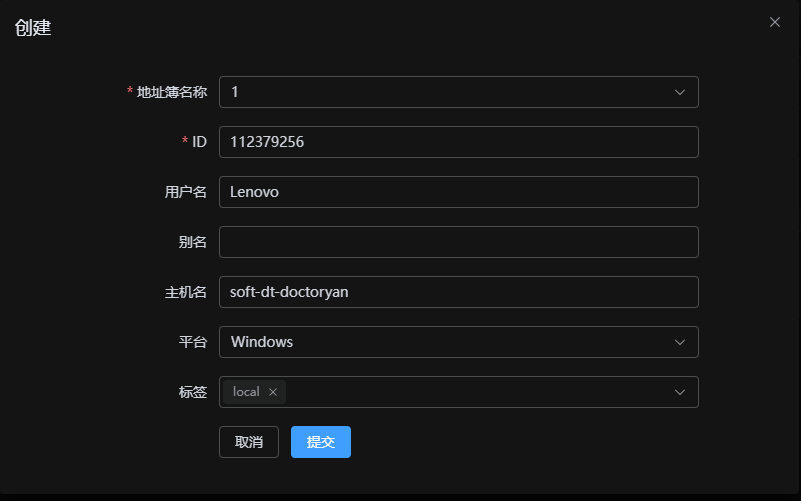Close the 创建 dialog with the X icon
Image resolution: width=801 pixels, height=501 pixels.
point(775,22)
